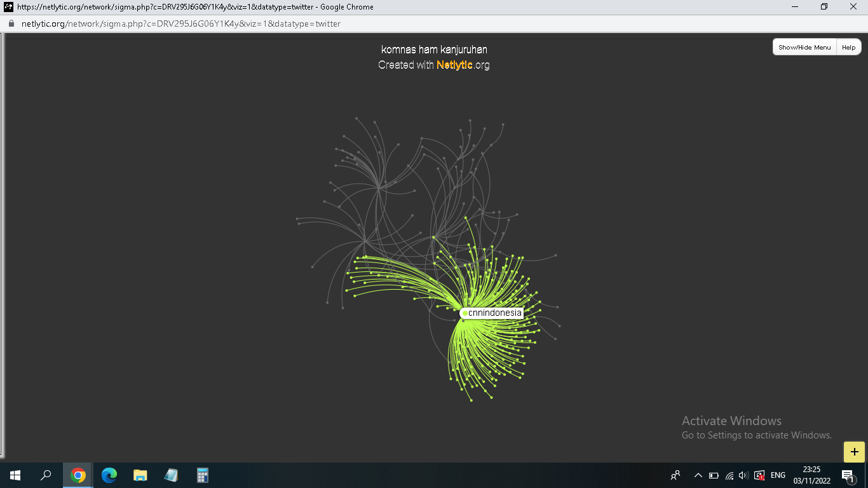This screenshot has width=868, height=488.
Task: Click the komnas ham kanjuruhan title
Action: click(434, 50)
